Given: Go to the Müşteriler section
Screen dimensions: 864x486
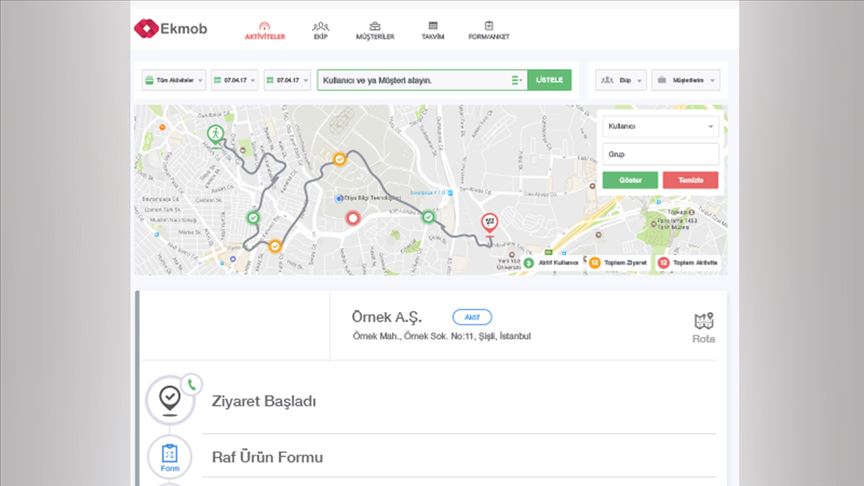Looking at the screenshot, I should [375, 30].
